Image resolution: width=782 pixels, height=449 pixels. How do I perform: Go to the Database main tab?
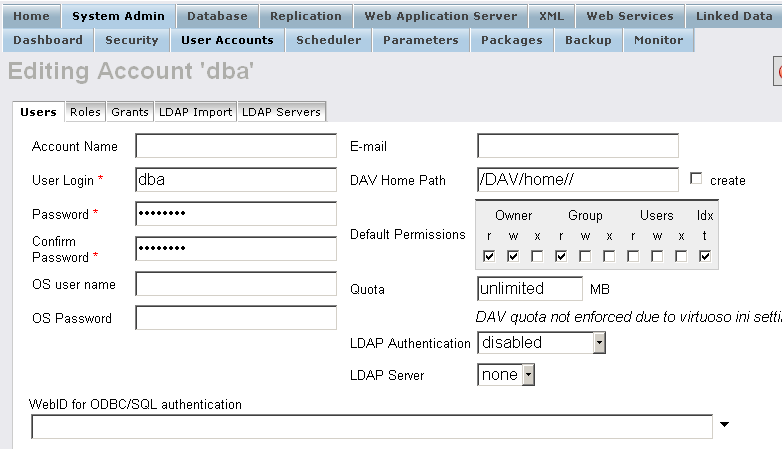(217, 16)
